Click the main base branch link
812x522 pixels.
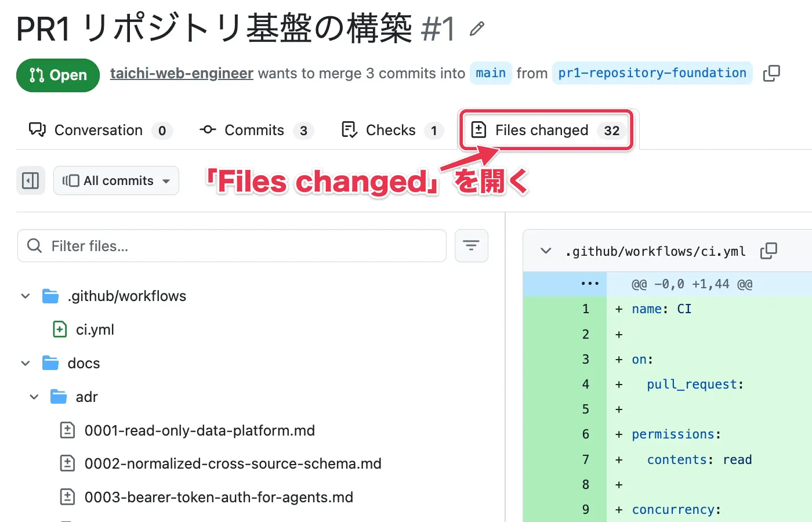491,73
